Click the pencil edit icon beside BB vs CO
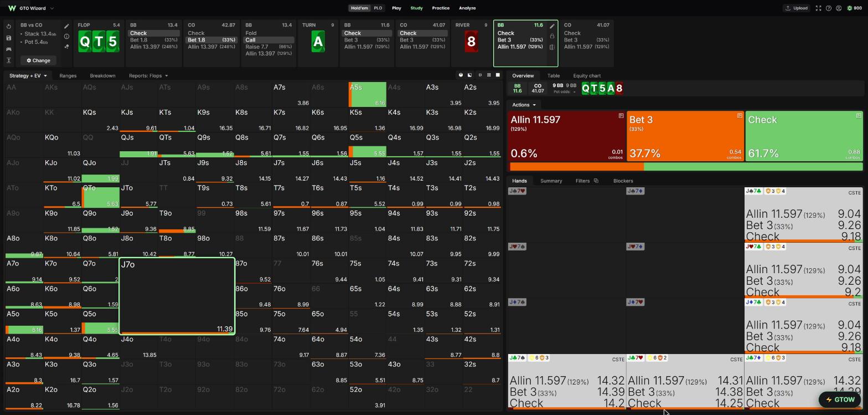 coord(66,26)
